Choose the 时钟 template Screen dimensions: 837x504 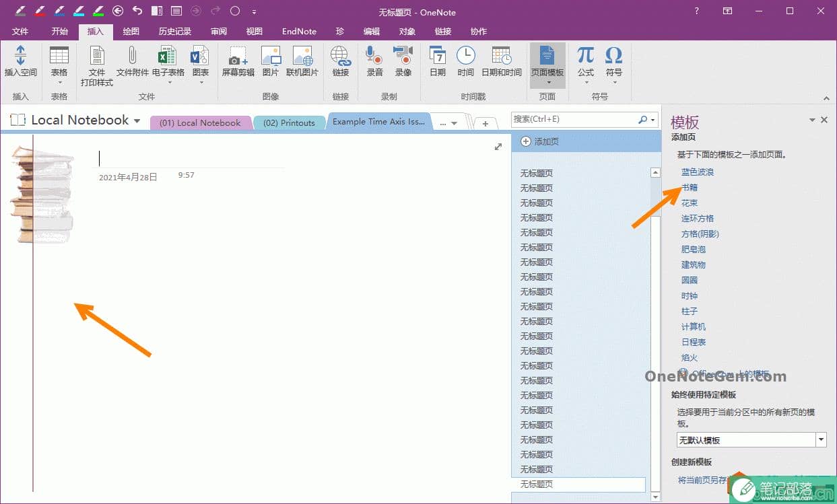pos(690,295)
